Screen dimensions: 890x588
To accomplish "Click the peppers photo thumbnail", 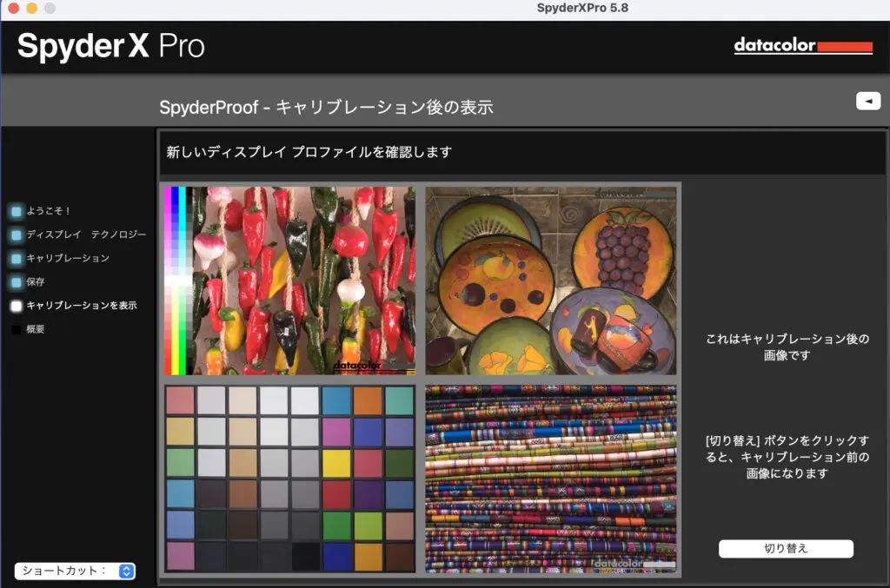I will [x=296, y=278].
